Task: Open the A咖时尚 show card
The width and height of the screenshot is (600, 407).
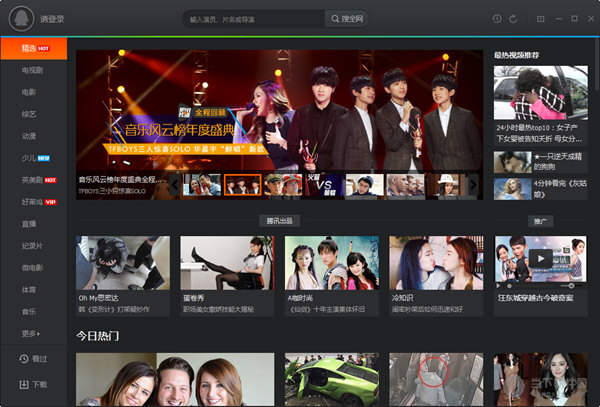Action: click(x=332, y=276)
